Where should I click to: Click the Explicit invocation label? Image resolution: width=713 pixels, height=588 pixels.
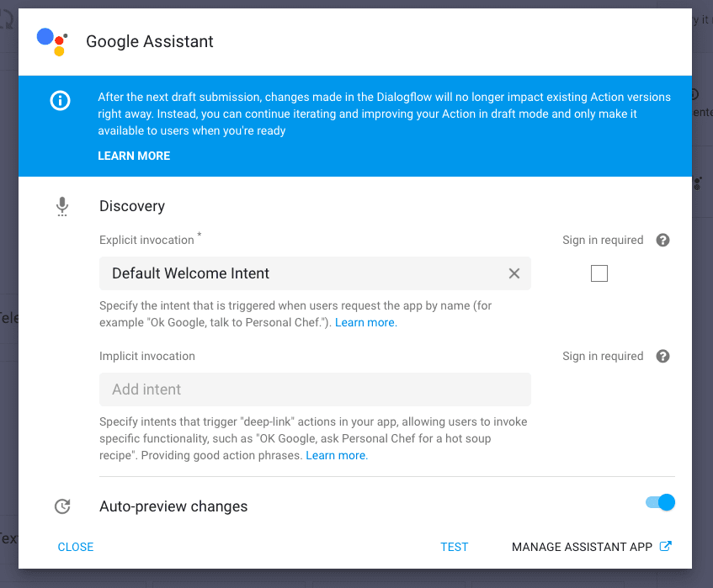point(146,240)
